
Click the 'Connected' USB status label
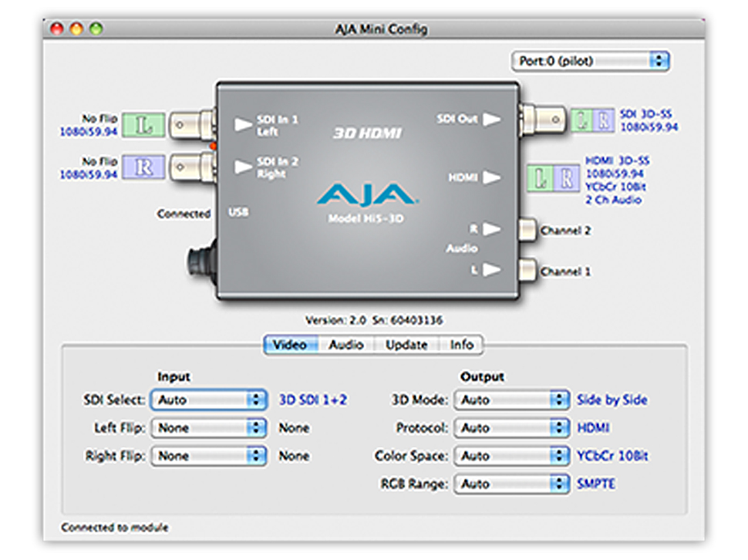[184, 214]
